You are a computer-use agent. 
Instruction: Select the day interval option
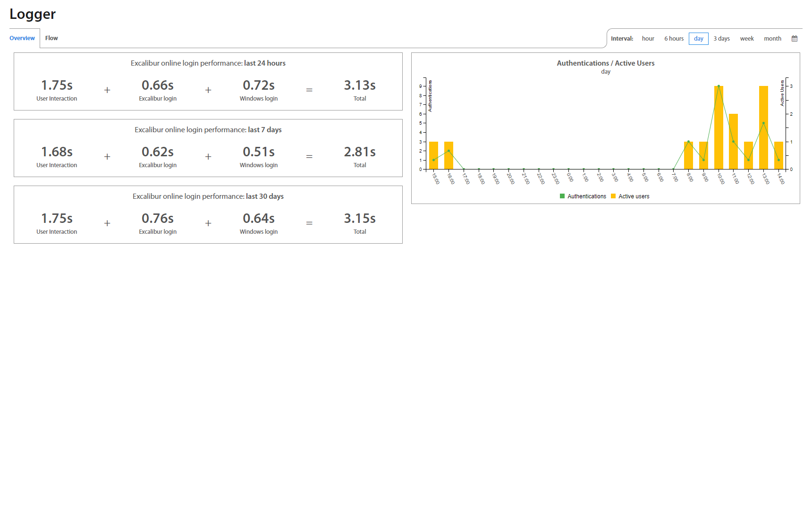tap(698, 39)
